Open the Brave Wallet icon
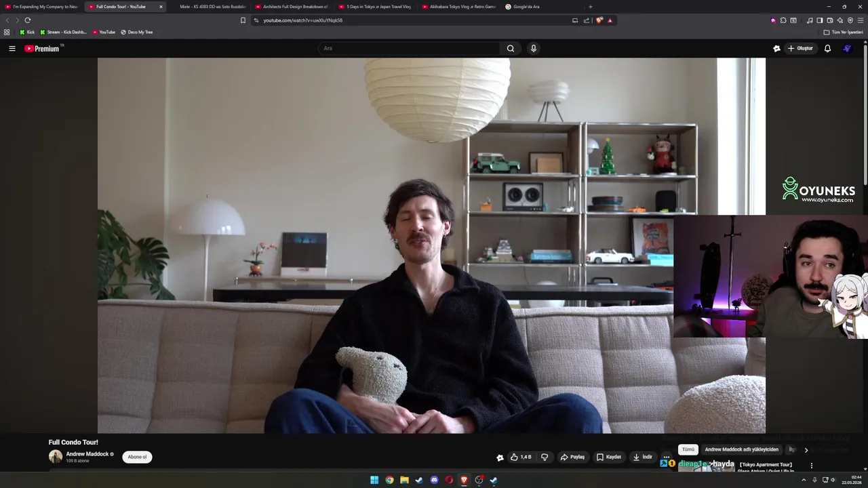The image size is (868, 488). click(829, 20)
